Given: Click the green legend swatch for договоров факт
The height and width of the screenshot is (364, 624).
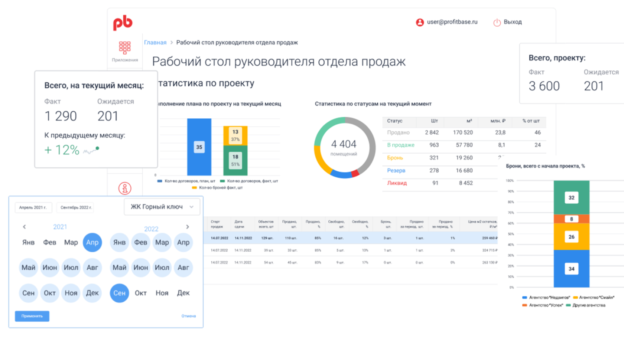Looking at the screenshot, I should coord(222,181).
